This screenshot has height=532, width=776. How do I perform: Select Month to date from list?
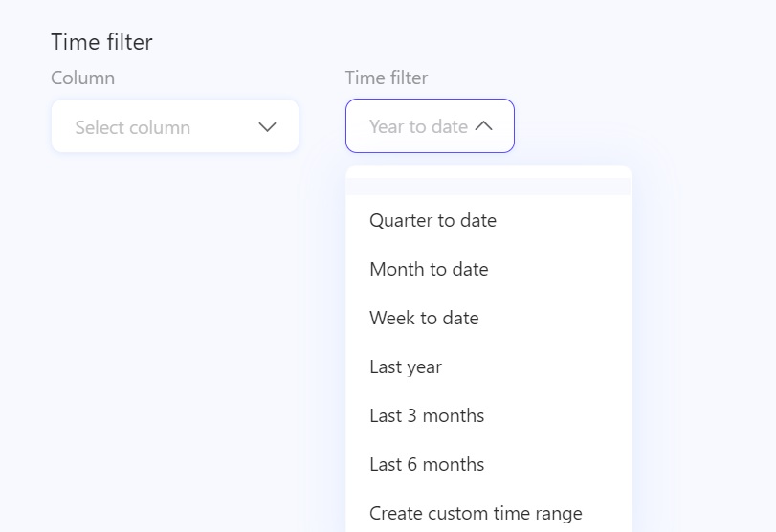(x=429, y=269)
